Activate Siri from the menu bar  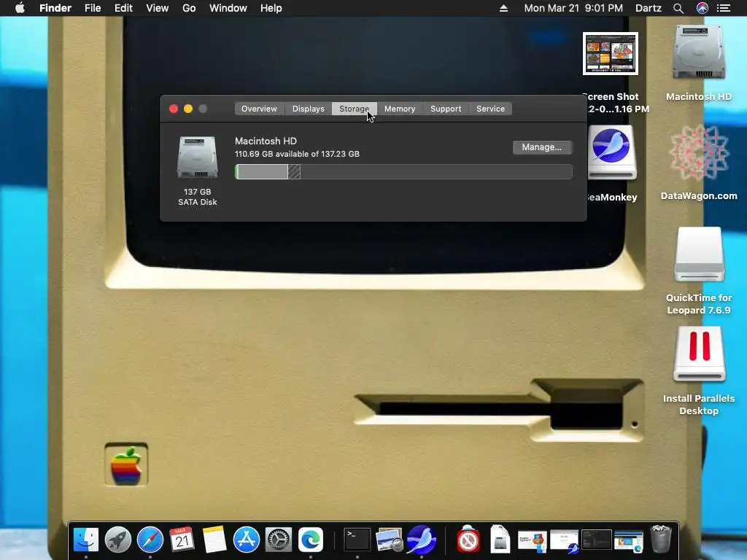click(703, 8)
